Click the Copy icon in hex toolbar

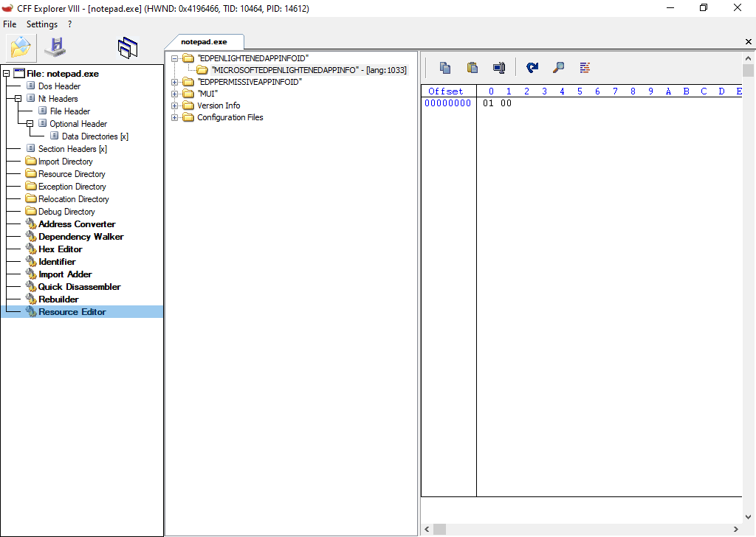click(x=445, y=68)
